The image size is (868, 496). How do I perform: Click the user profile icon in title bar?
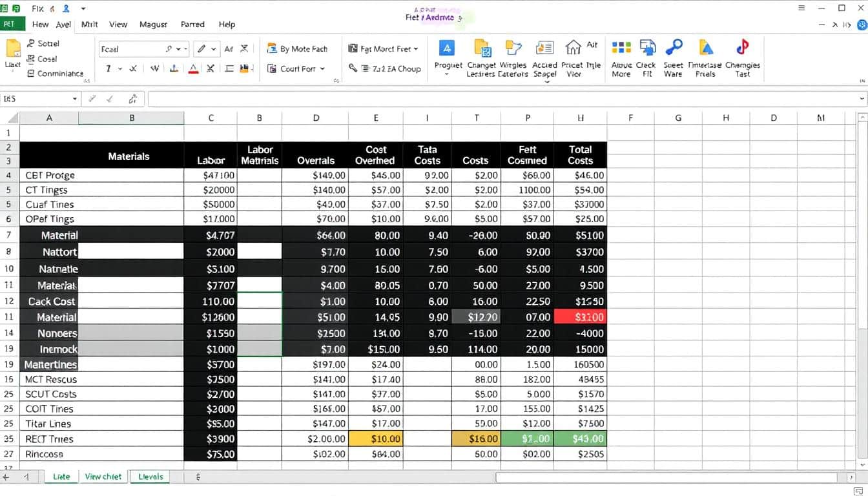point(65,8)
